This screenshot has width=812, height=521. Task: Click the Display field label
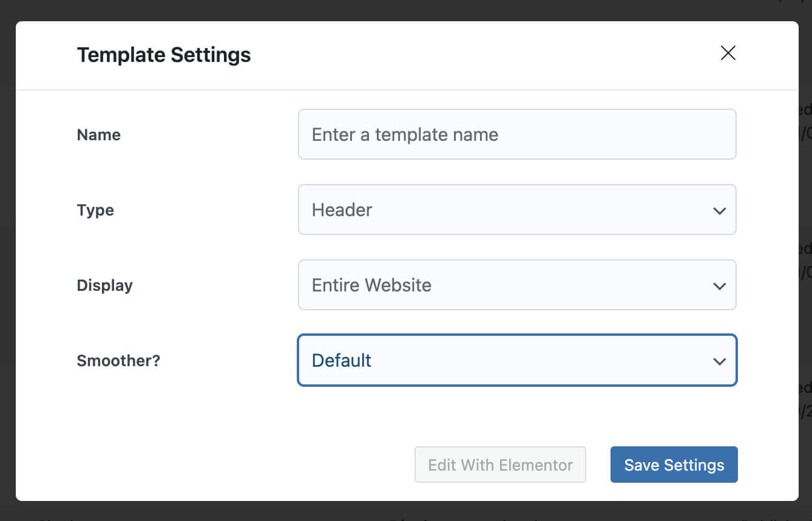click(x=104, y=285)
